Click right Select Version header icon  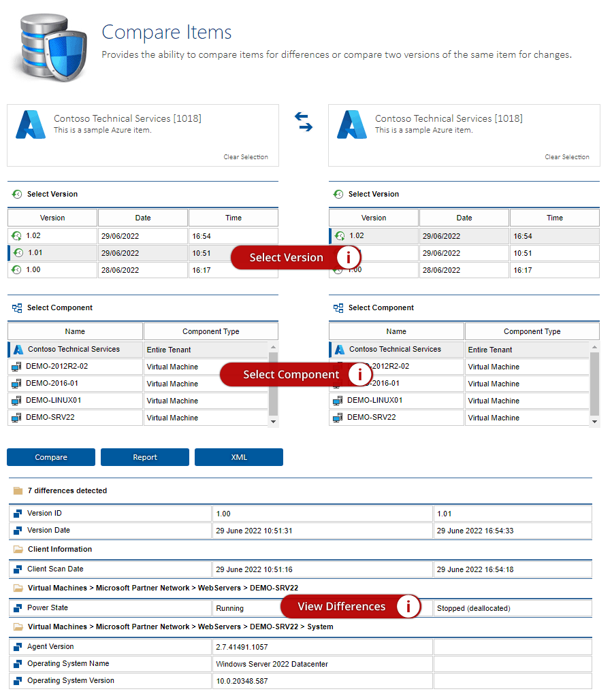click(x=338, y=194)
